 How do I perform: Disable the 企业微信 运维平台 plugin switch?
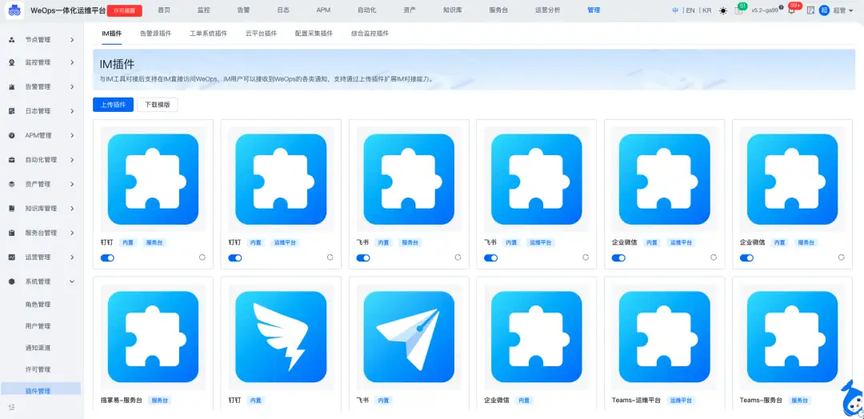coord(619,257)
